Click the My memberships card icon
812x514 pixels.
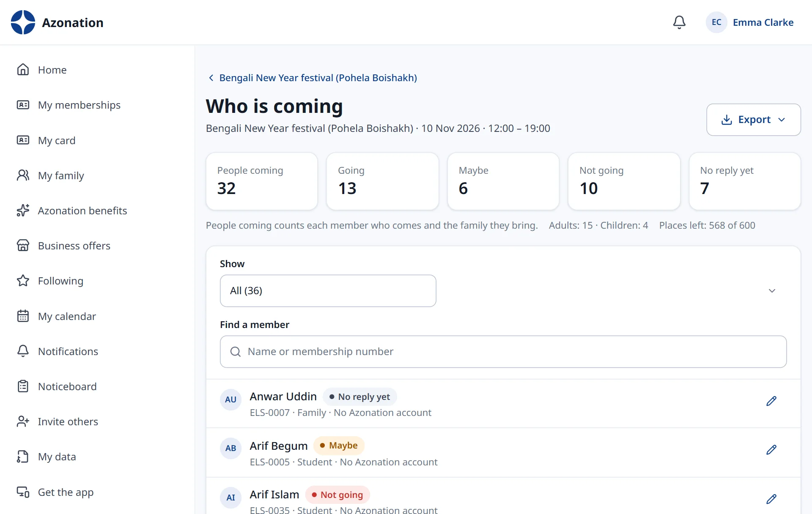[23, 105]
